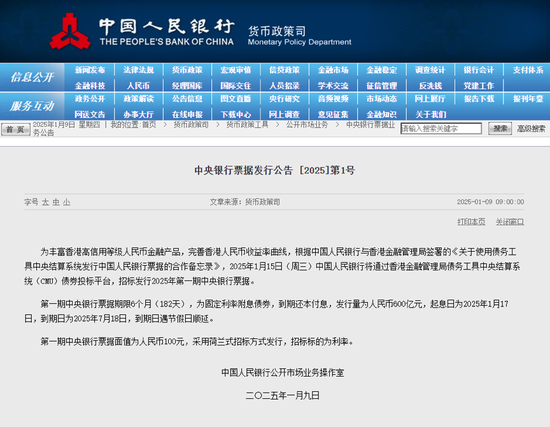This screenshot has width=550, height=427.
Task: Visit the 网送文告 page
Action: pyautogui.click(x=90, y=114)
